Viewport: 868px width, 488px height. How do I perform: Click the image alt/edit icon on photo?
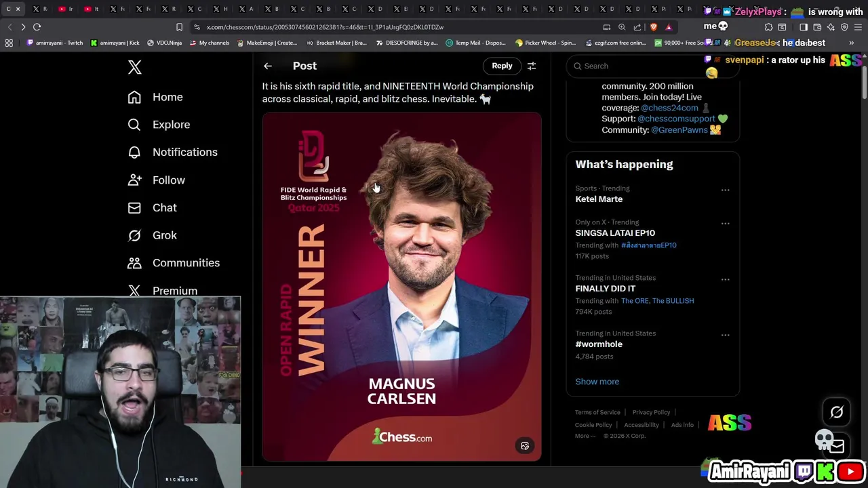click(524, 446)
